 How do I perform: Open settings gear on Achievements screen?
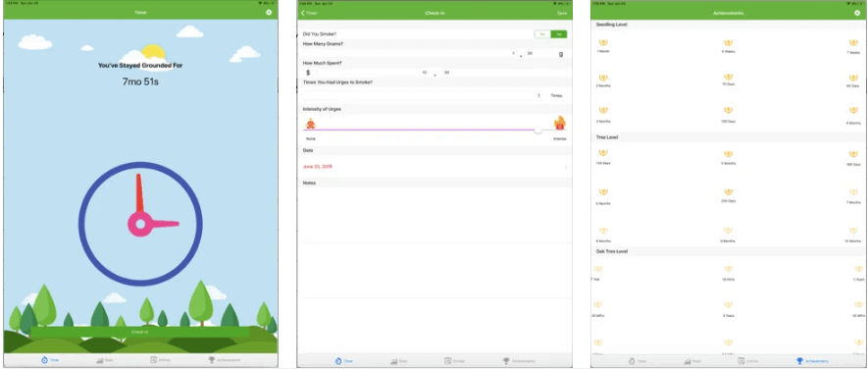coord(857,12)
